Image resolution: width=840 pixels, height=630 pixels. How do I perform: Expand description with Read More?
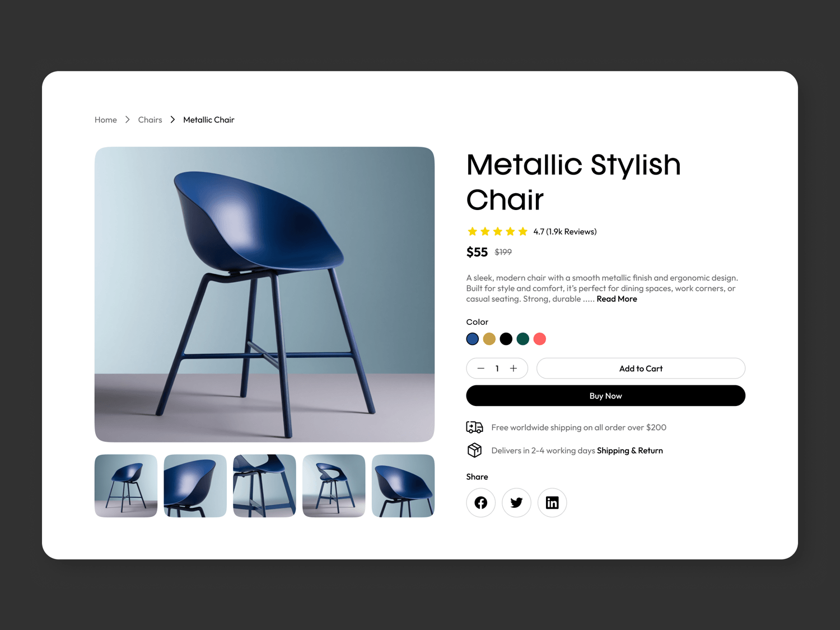coord(617,299)
